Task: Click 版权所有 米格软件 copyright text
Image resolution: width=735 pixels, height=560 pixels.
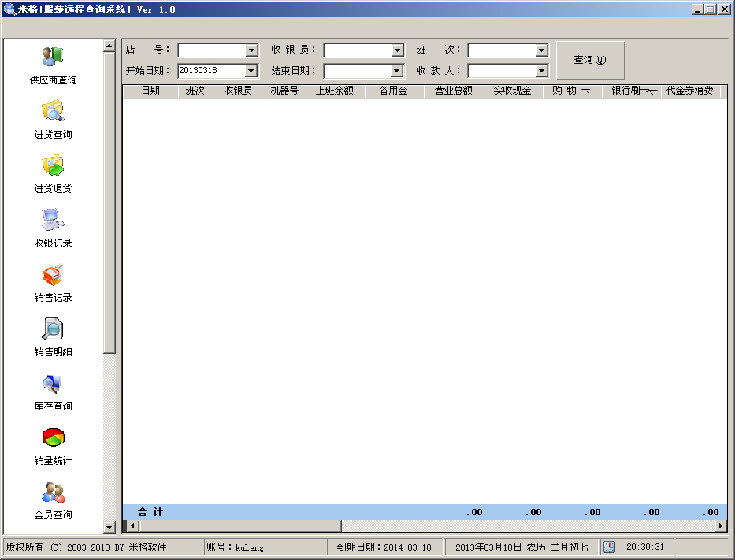Action: (x=86, y=547)
